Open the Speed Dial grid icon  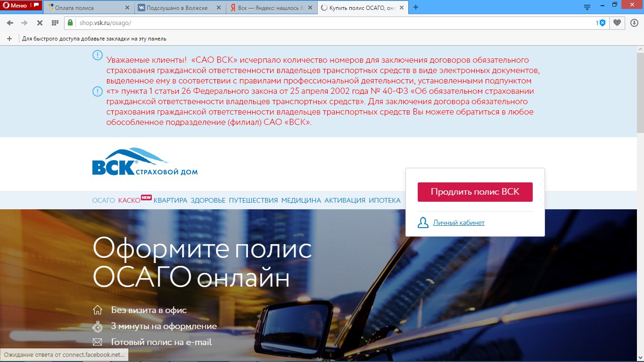(x=55, y=23)
